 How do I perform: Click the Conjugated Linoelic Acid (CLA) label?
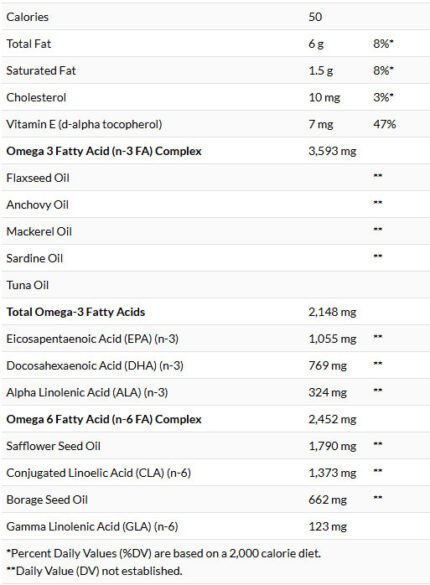click(x=98, y=473)
